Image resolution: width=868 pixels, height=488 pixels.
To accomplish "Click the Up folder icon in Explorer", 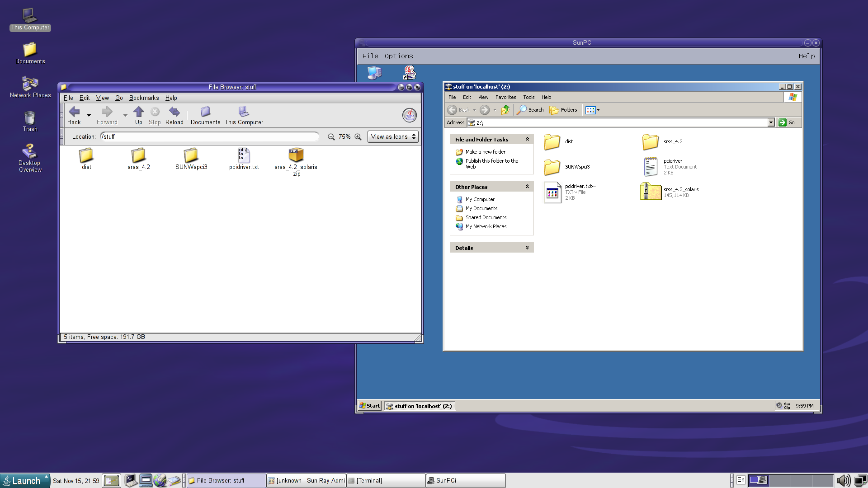I will pos(505,110).
